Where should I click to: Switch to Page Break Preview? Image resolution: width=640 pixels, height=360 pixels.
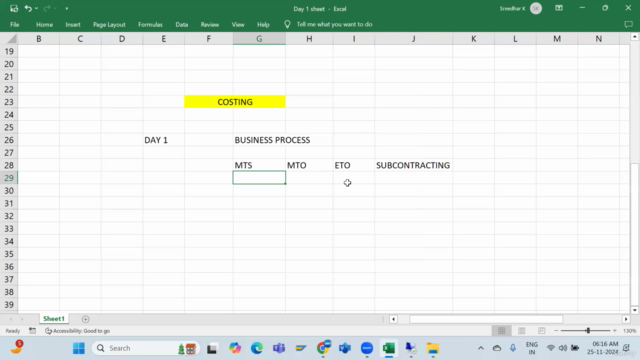coord(542,331)
